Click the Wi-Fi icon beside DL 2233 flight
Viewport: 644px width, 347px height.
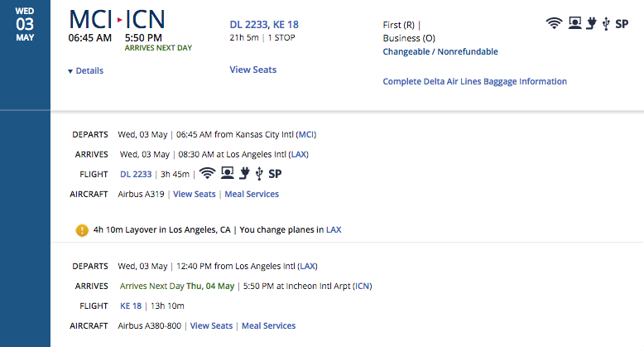(x=207, y=174)
